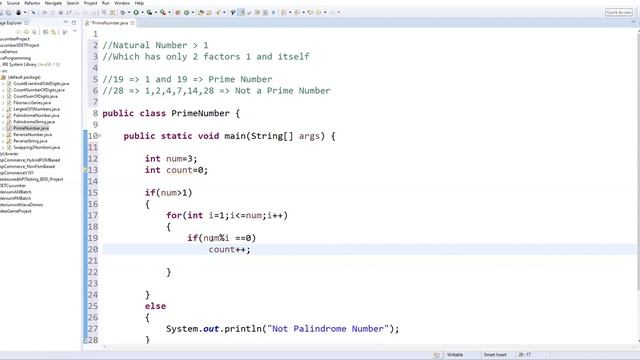The width and height of the screenshot is (640, 360).
Task: Select PalindromeNumber.java in Package Explorer
Action: tap(36, 116)
